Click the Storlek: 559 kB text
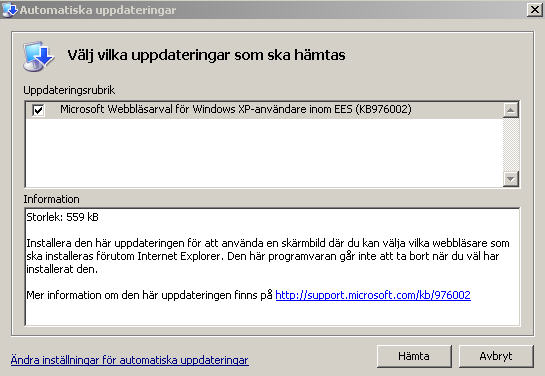The image size is (545, 376). click(x=63, y=217)
